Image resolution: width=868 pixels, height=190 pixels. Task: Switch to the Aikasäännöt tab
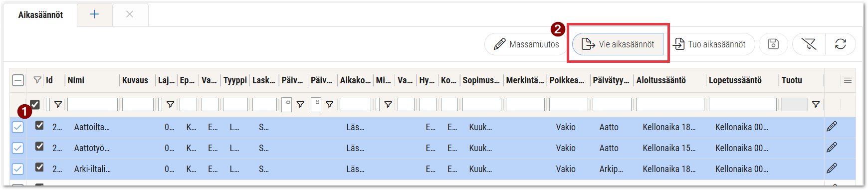(40, 15)
